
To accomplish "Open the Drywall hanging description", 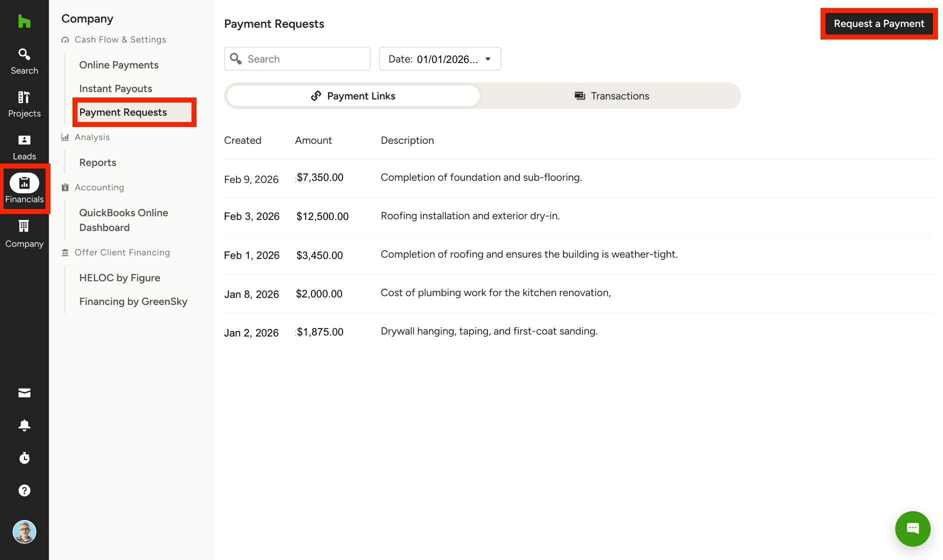I will coord(489,331).
